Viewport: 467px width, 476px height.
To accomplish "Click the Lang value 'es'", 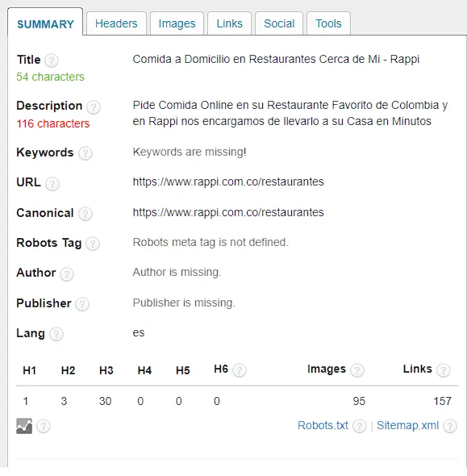I will 139,332.
